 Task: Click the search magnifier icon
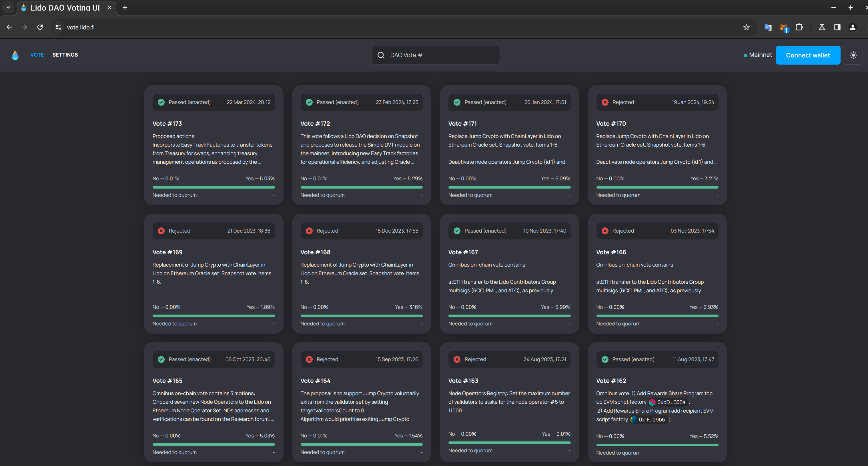[x=381, y=55]
